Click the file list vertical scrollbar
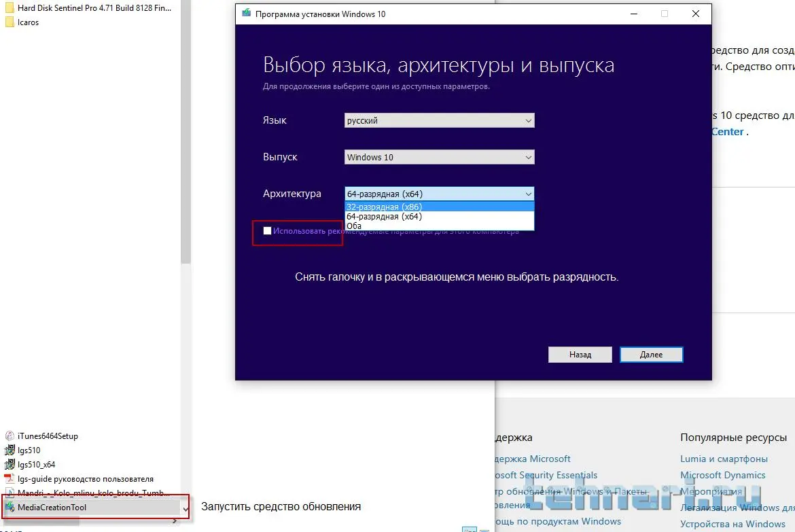This screenshot has height=532, width=795. [185, 132]
